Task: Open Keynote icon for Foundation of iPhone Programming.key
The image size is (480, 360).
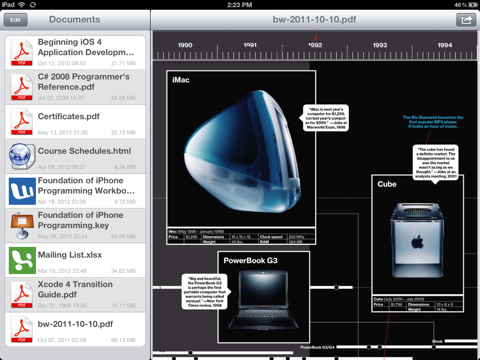Action: (x=22, y=226)
